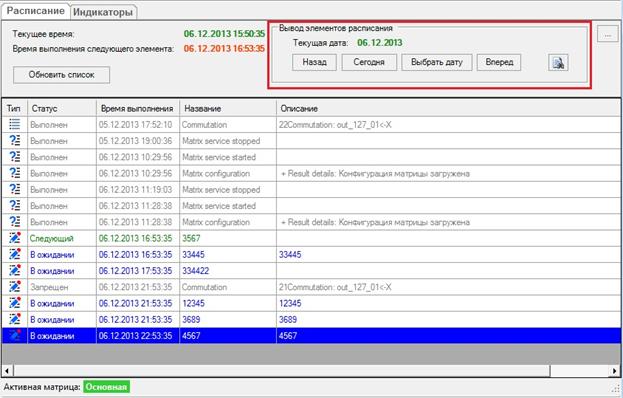Click icon of selected 4567 row
Viewport: 623px width, 398px height.
click(x=15, y=336)
